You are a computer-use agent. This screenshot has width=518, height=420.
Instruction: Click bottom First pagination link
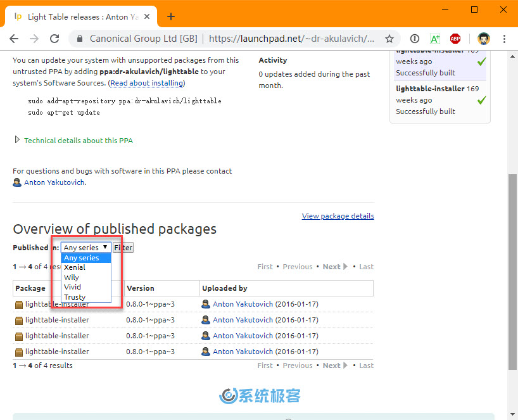coord(265,366)
